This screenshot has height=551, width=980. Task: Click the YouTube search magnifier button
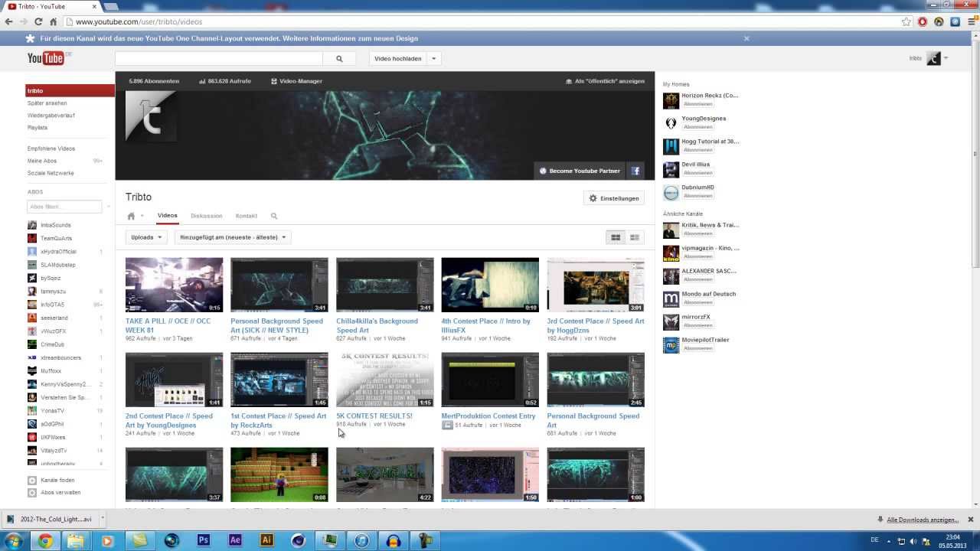(339, 58)
